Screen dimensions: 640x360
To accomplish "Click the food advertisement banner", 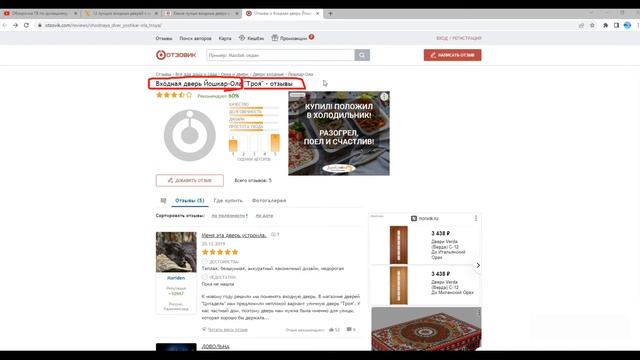I will (339, 133).
